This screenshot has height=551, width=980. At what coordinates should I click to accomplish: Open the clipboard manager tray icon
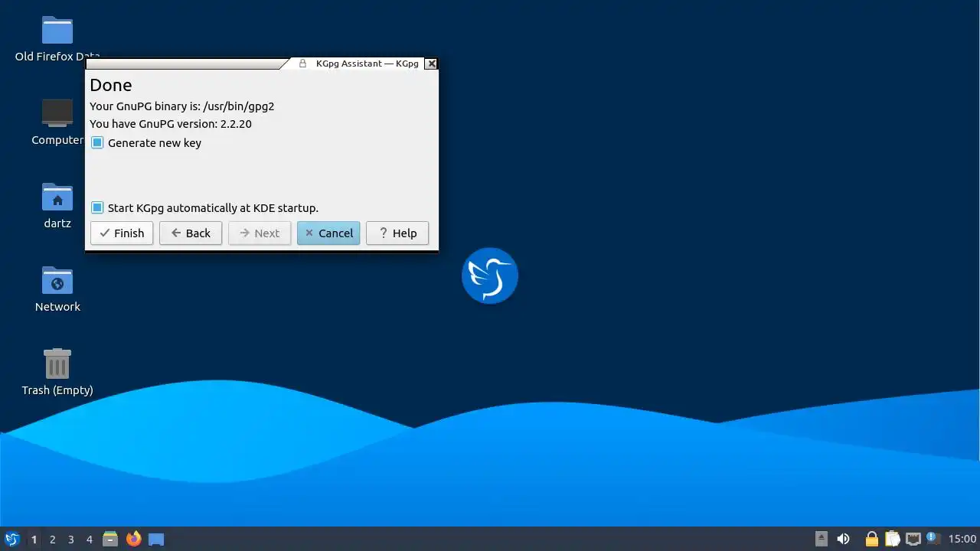[892, 539]
